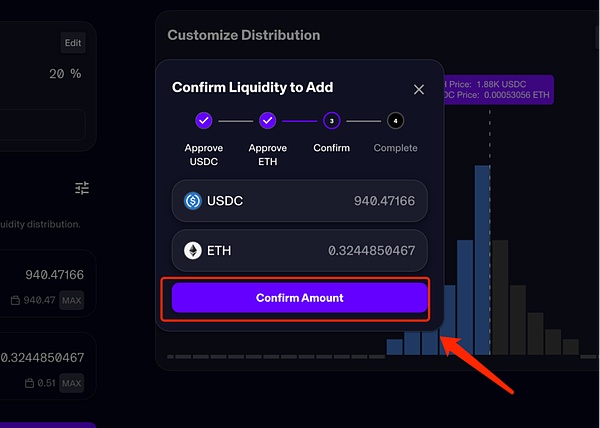Select step 4 Complete circle
Screen dimensions: 600x428
pyautogui.click(x=395, y=121)
